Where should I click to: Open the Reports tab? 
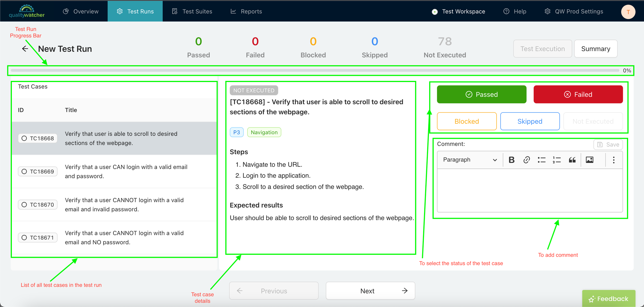tap(246, 11)
